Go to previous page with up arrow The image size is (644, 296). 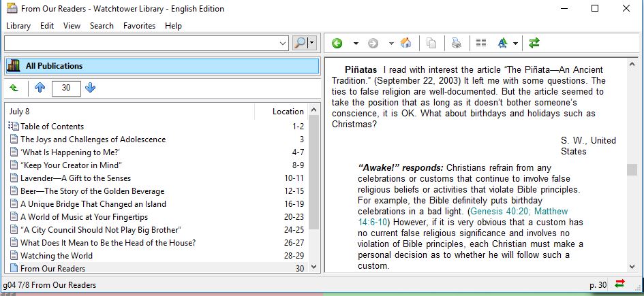[40, 88]
